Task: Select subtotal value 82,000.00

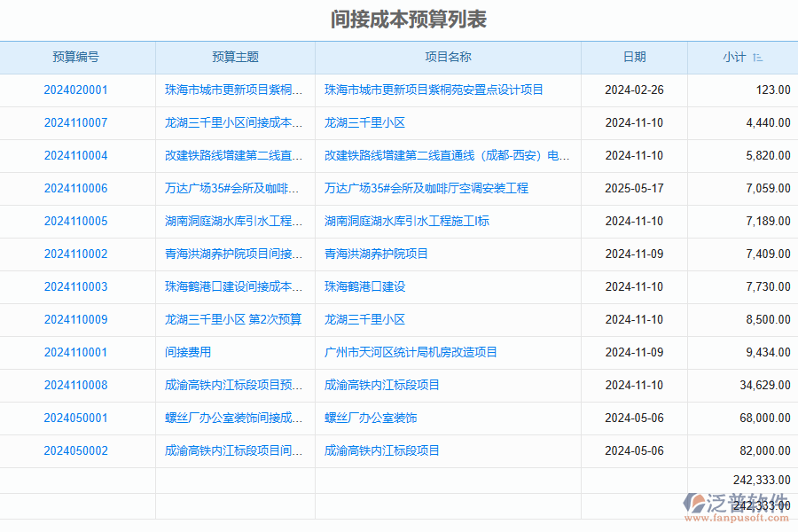Action: pos(765,451)
